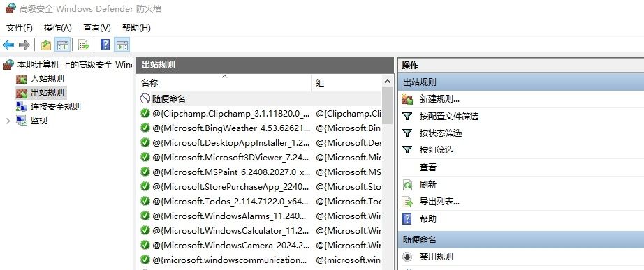Click the rule list scrollbar up arrow
The width and height of the screenshot is (644, 270).
[x=387, y=80]
